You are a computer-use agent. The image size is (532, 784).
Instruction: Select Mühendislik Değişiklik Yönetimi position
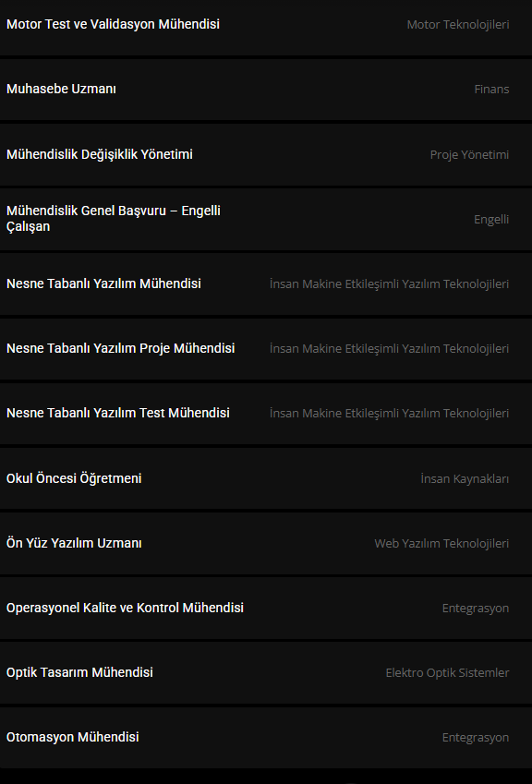[x=266, y=154]
